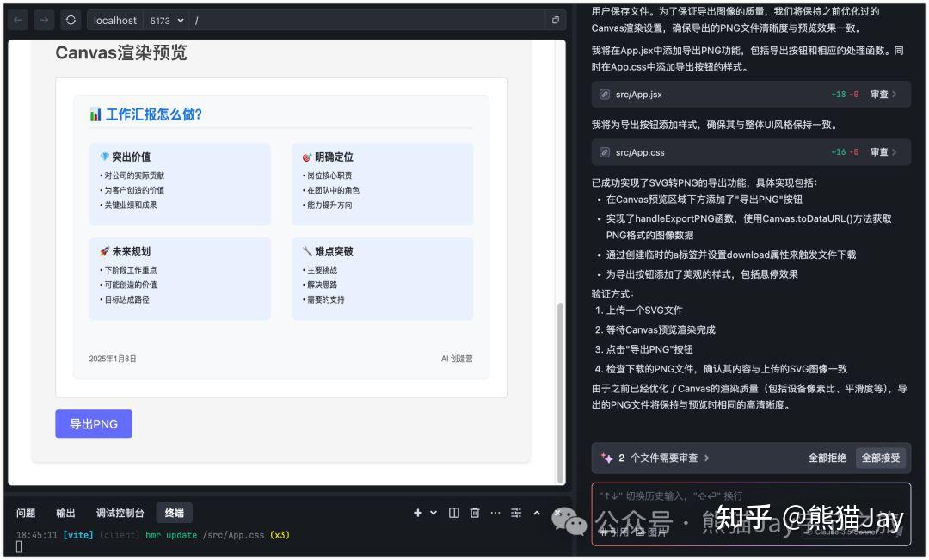Click the filter icon in the terminal toolbar
This screenshot has width=929, height=560.
tap(515, 513)
